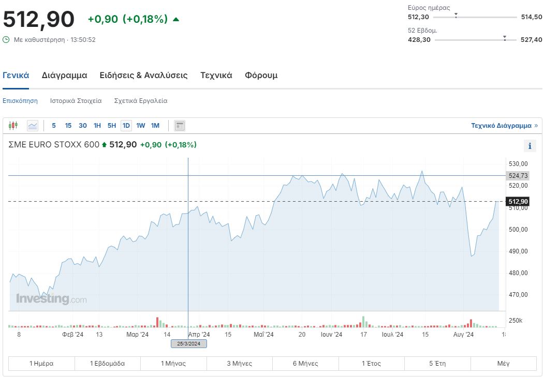Open the chart info icon
This screenshot has width=559, height=392.
click(529, 146)
